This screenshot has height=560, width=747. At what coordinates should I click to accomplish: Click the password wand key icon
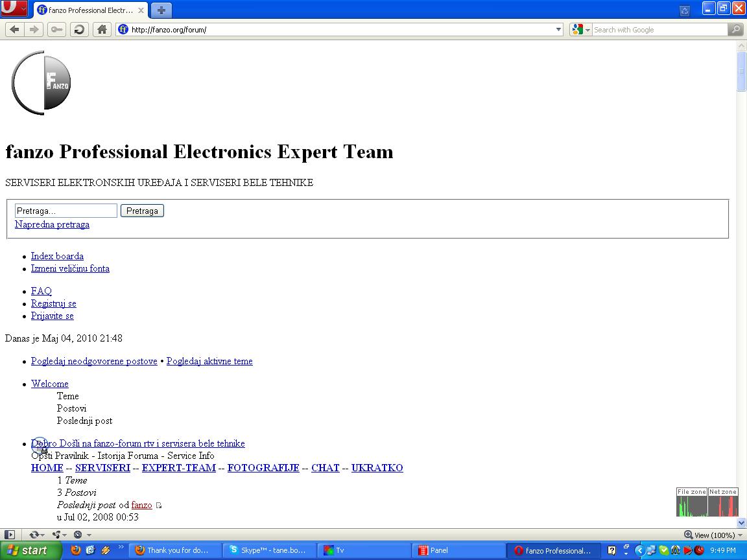(x=57, y=29)
